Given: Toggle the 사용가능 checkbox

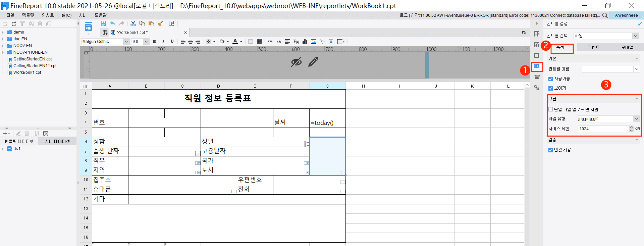Looking at the screenshot, I should tap(550, 79).
